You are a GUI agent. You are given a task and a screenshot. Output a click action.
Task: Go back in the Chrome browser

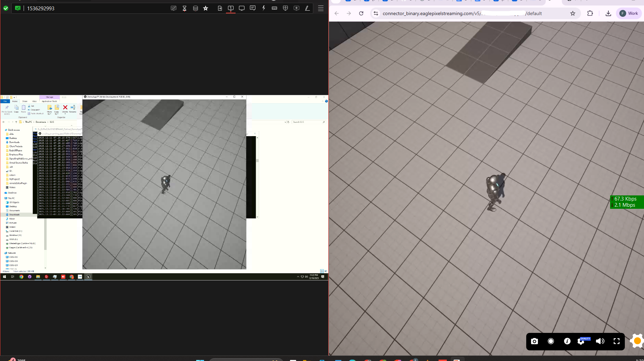coord(337,13)
